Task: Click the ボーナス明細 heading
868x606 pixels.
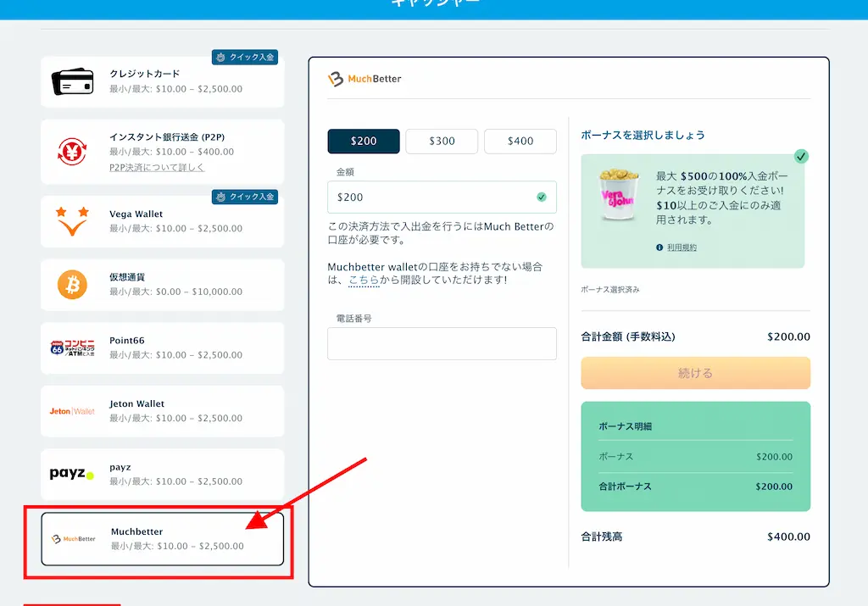Action: pyautogui.click(x=625, y=426)
